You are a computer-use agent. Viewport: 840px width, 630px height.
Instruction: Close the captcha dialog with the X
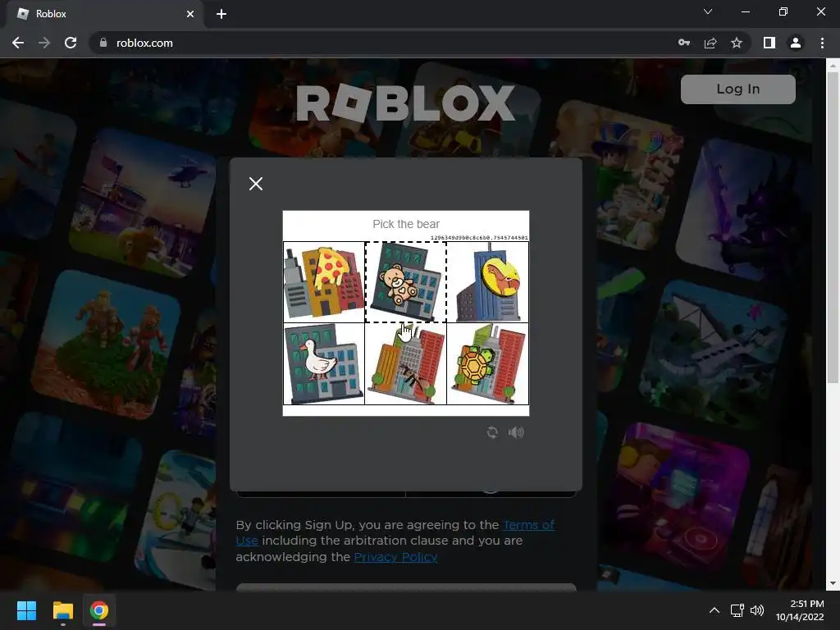pyautogui.click(x=256, y=184)
